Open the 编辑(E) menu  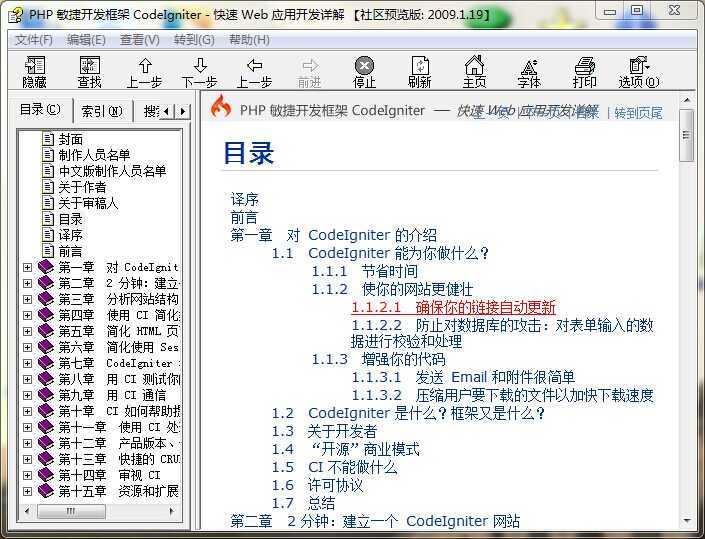[86, 40]
